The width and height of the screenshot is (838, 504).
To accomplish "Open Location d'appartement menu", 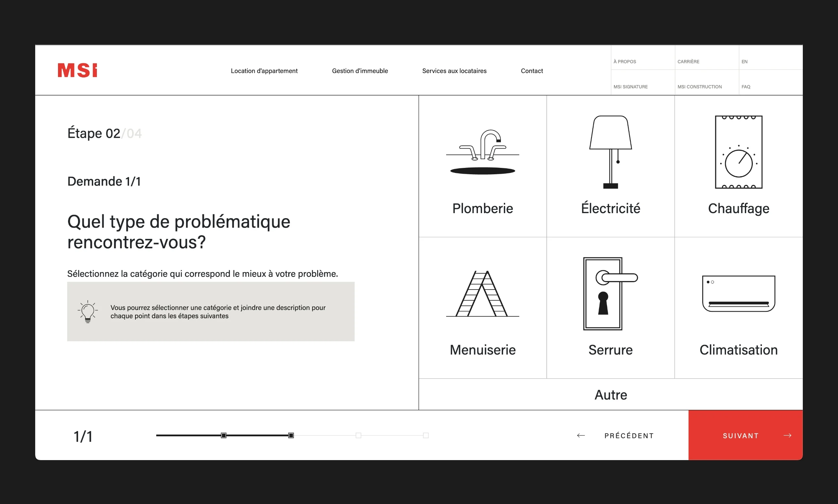I will [x=264, y=71].
